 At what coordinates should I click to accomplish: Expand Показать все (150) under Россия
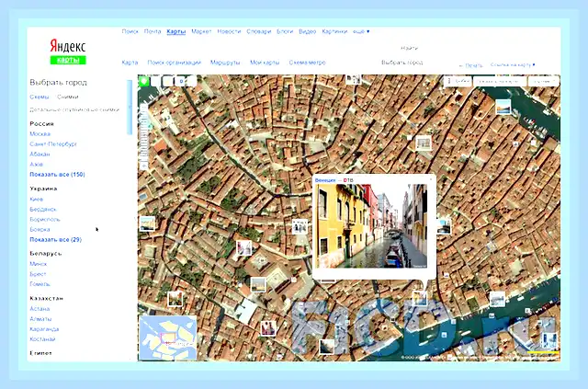(57, 174)
